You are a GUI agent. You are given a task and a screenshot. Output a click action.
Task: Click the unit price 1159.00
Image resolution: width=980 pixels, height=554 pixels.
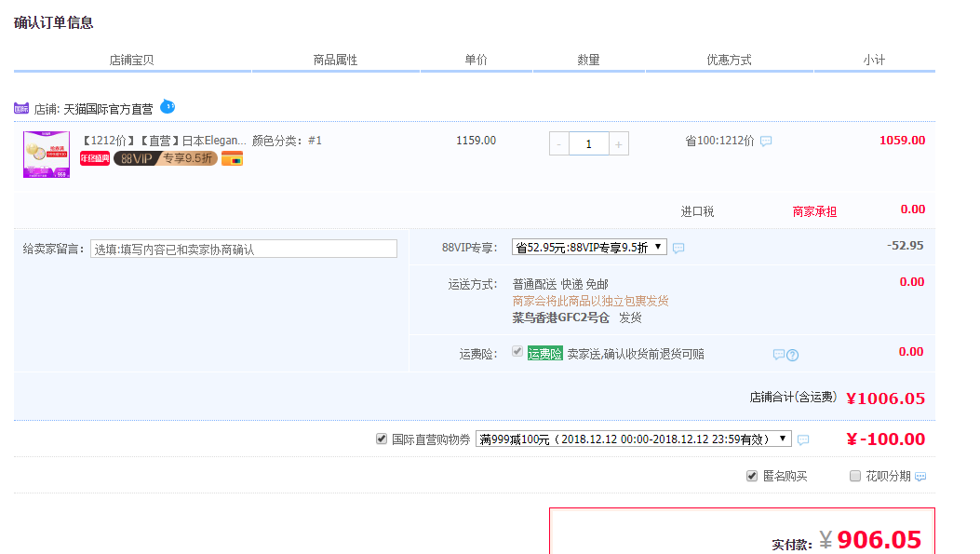[x=476, y=141]
